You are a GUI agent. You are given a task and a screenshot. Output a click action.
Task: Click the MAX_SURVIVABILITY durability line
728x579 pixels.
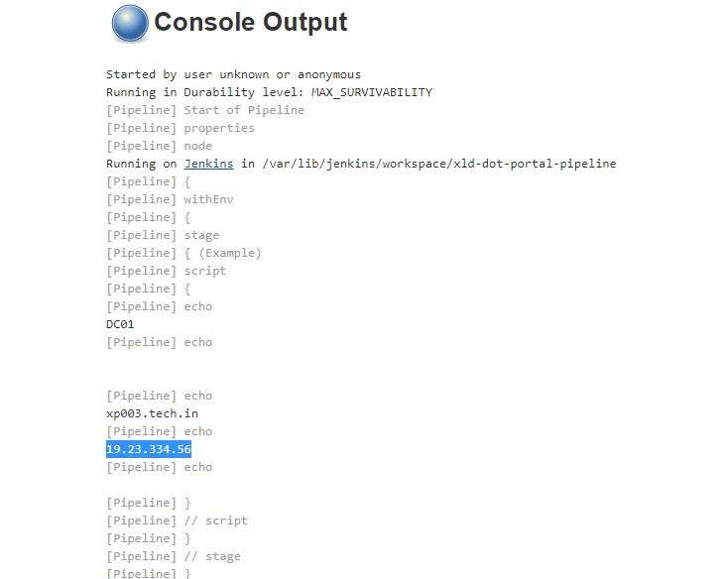(x=270, y=92)
